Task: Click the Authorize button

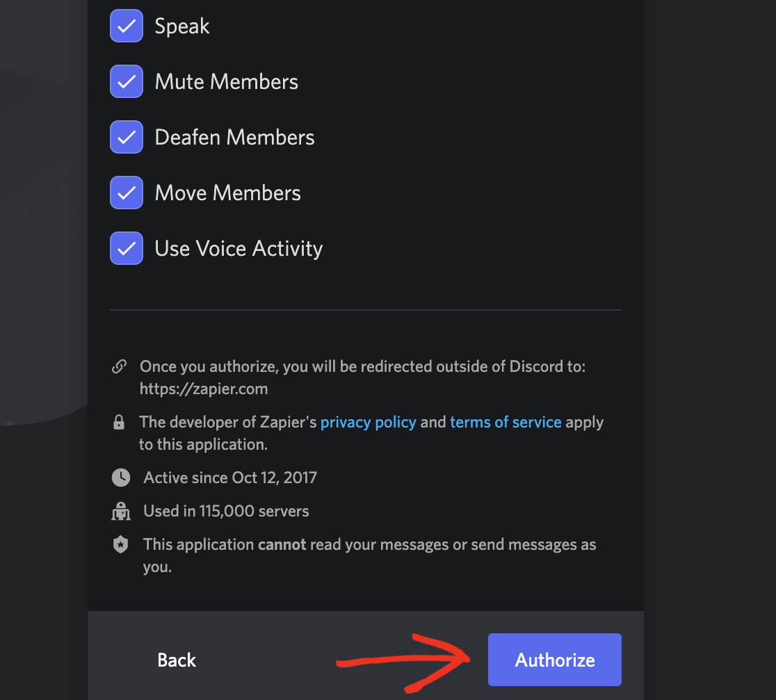Action: click(555, 660)
